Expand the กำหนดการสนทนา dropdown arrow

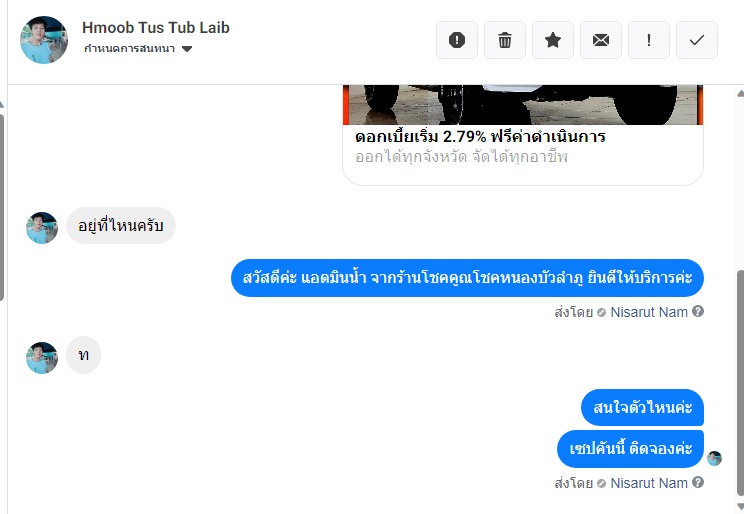187,48
